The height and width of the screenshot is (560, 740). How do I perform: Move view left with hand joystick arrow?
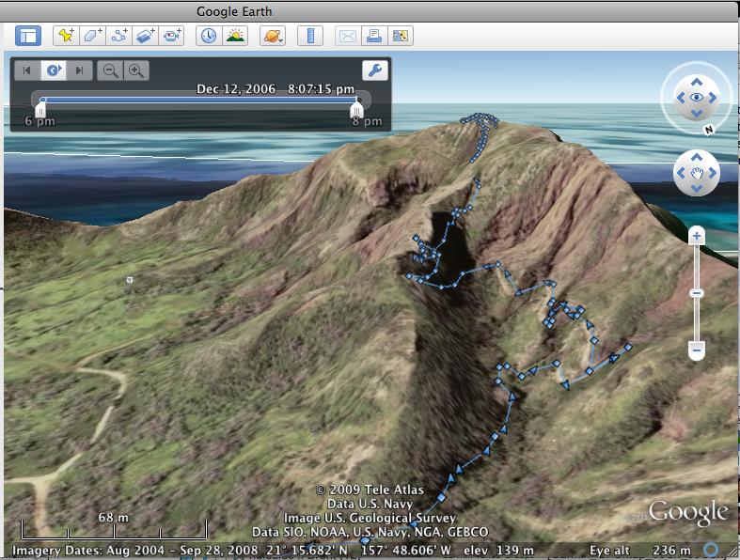(681, 173)
